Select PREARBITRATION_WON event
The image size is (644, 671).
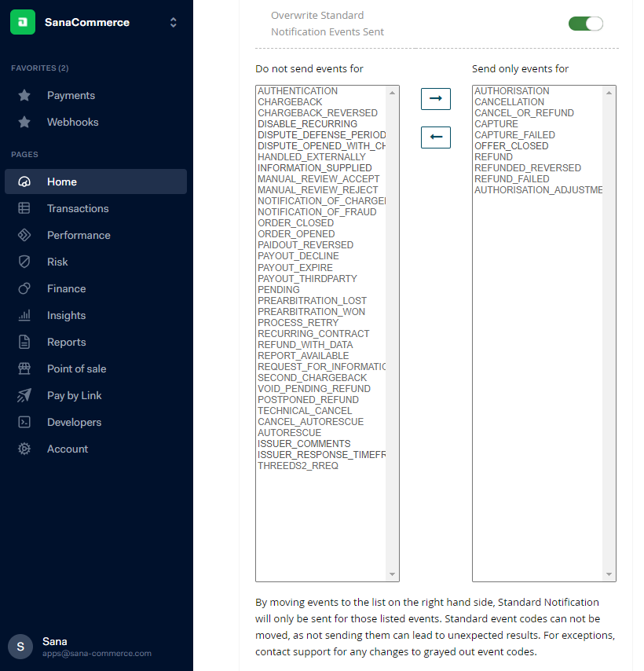311,311
